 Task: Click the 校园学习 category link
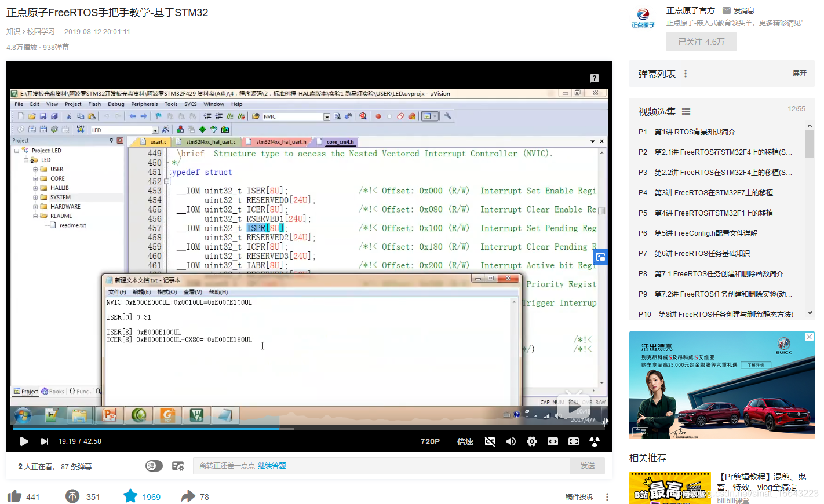(x=41, y=32)
